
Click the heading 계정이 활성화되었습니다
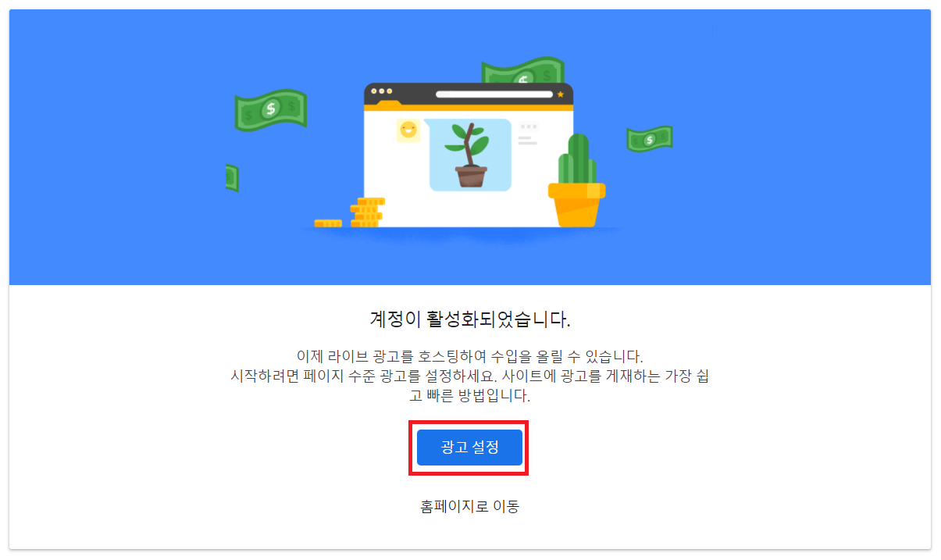tap(469, 319)
